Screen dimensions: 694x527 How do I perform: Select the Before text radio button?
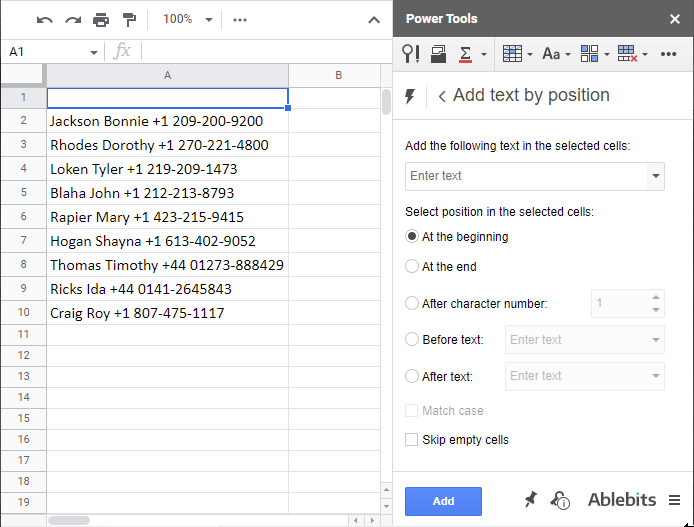[412, 339]
